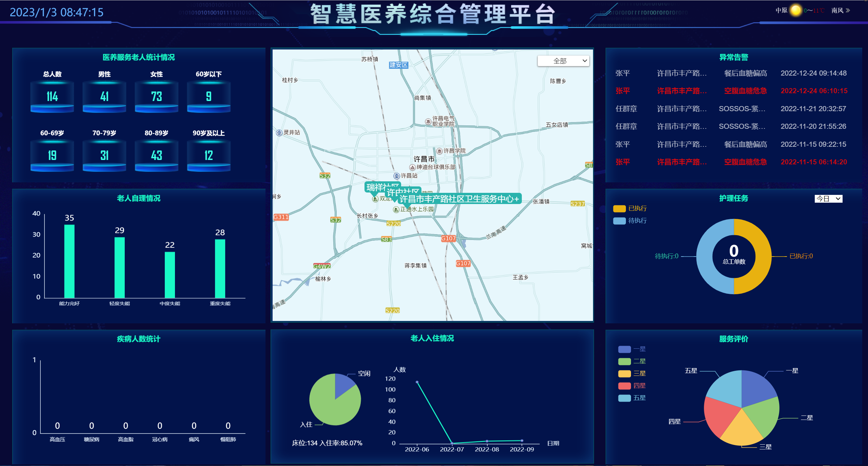Viewport: 868px width, 466px height.
Task: Click the wind direction arrows icon
Action: coord(848,11)
